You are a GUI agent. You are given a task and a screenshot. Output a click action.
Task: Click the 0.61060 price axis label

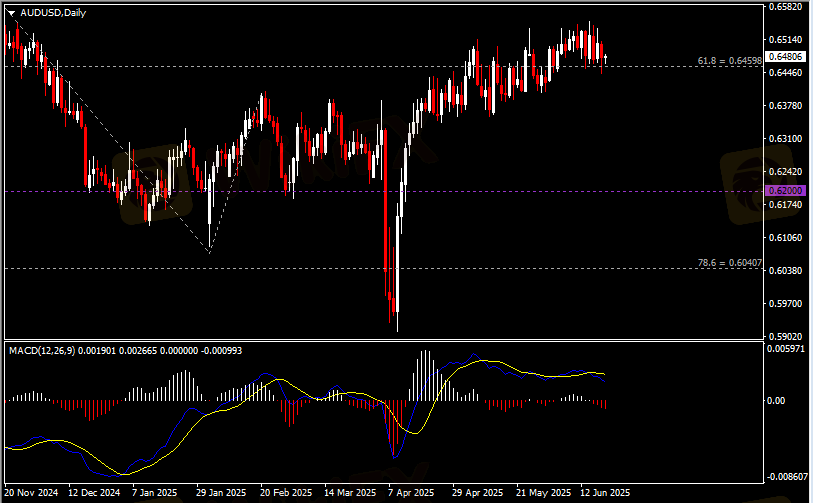click(x=786, y=237)
